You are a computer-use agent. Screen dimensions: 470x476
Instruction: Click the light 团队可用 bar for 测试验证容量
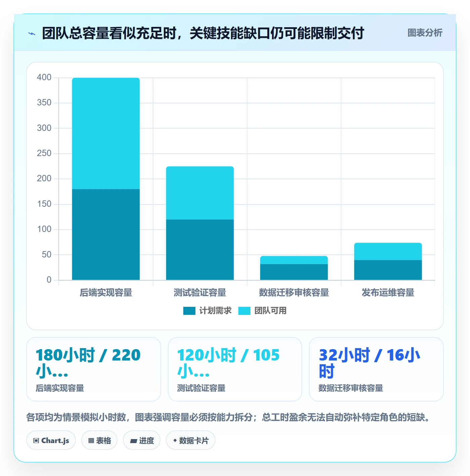click(x=200, y=193)
